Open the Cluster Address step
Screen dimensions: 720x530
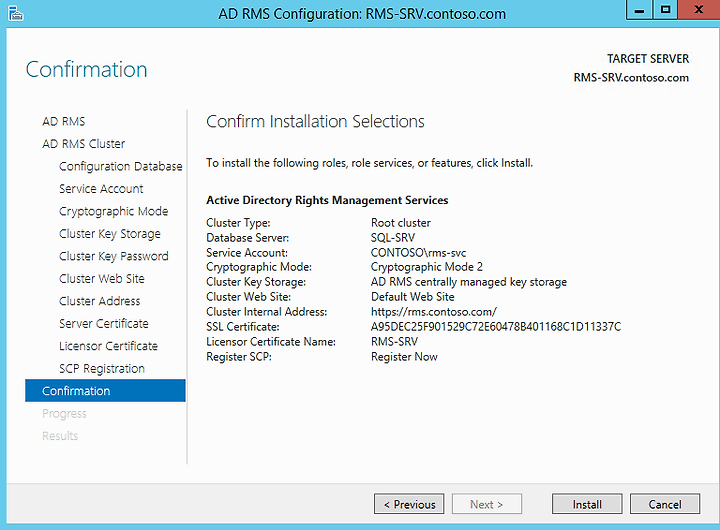pos(100,301)
